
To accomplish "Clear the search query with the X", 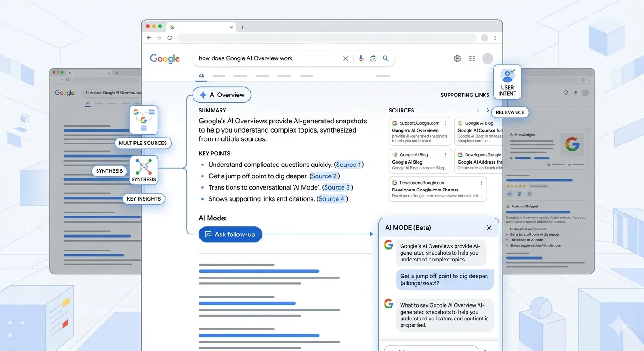I will (346, 58).
